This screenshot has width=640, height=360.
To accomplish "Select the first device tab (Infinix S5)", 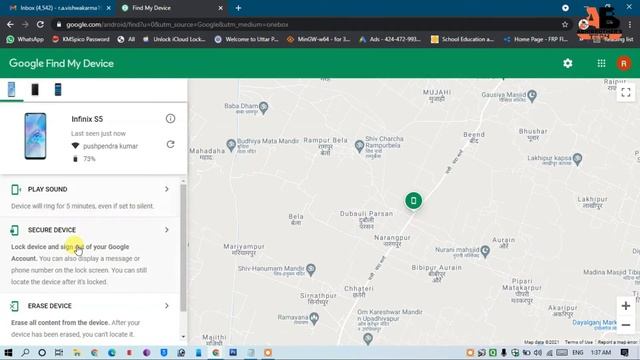I will pos(11,89).
